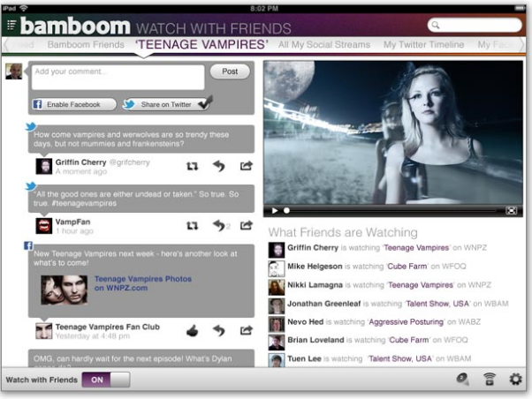Tap your profile avatar beside comment box
The width and height of the screenshot is (532, 399).
pyautogui.click(x=14, y=72)
